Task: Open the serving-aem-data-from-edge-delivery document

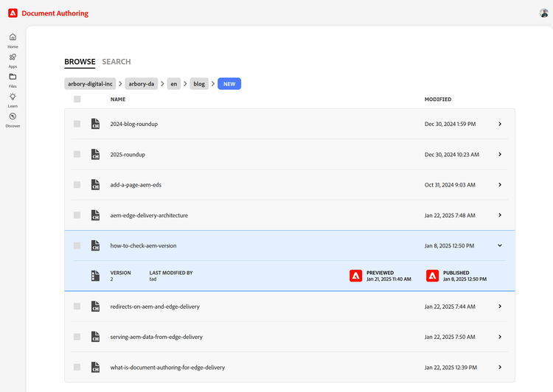Action: click(156, 337)
